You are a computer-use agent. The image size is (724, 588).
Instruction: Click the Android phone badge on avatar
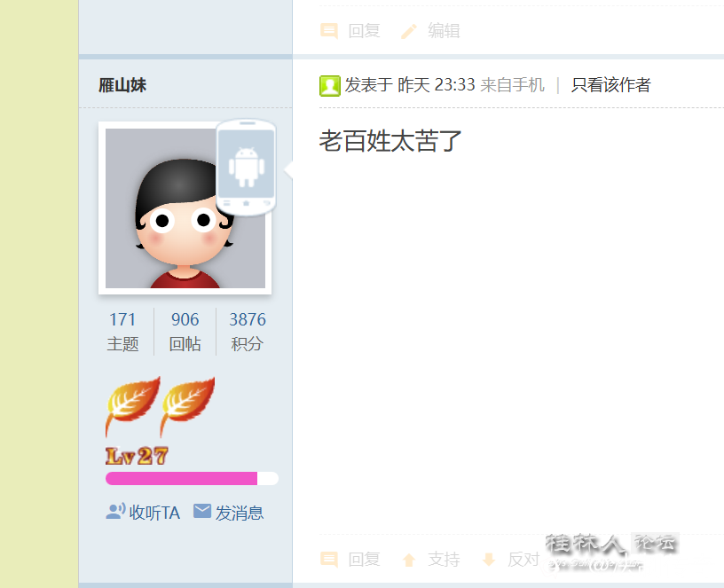246,168
